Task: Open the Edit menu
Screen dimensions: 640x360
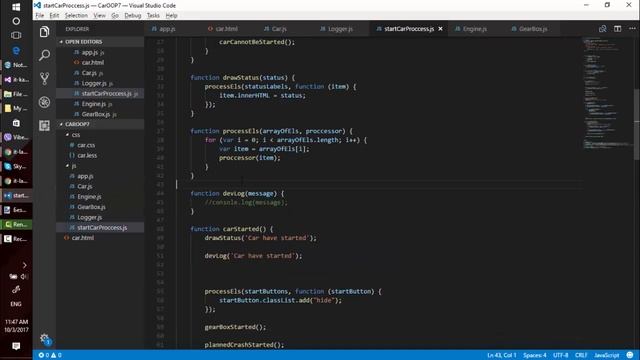Action: tap(54, 16)
